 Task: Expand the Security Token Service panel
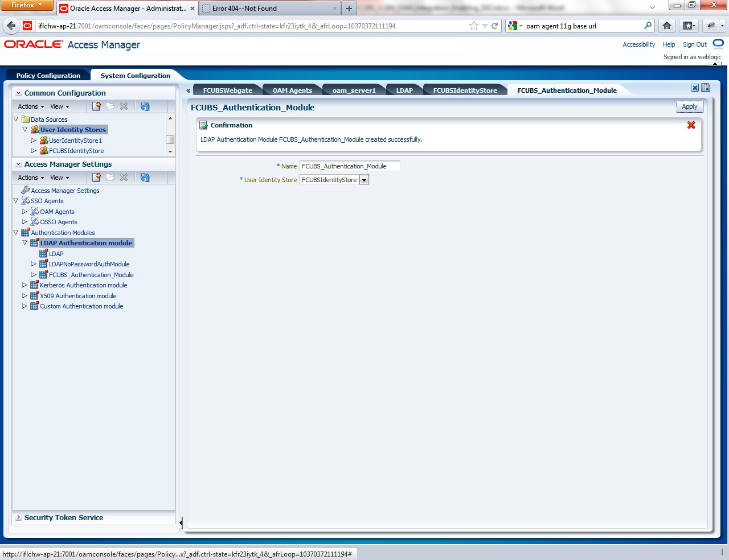click(x=19, y=517)
